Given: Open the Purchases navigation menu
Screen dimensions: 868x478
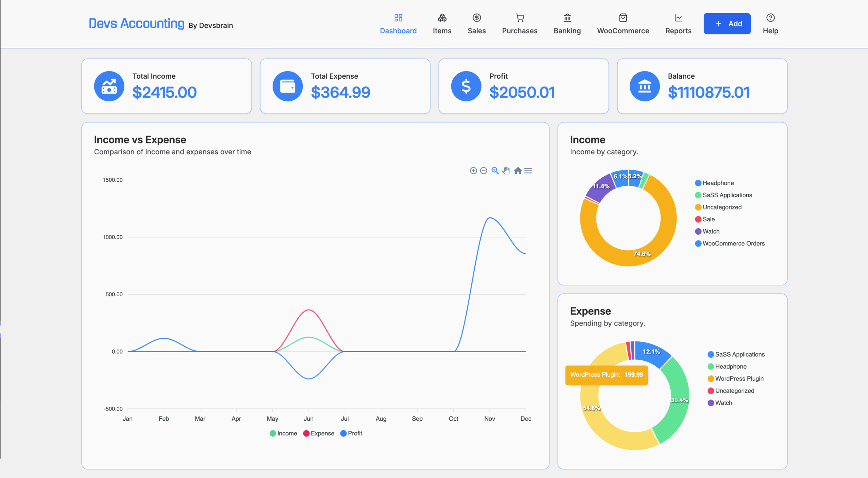Looking at the screenshot, I should [x=519, y=24].
